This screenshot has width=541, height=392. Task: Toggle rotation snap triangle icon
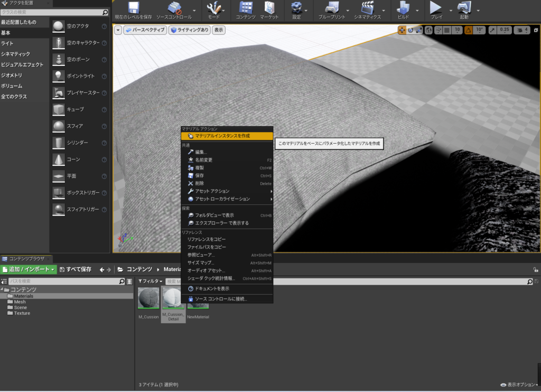(x=468, y=30)
